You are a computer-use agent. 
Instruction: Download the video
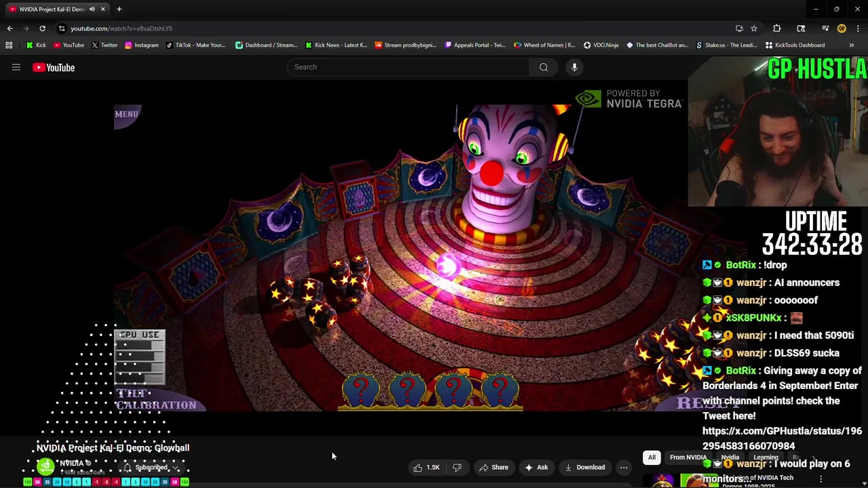(585, 467)
